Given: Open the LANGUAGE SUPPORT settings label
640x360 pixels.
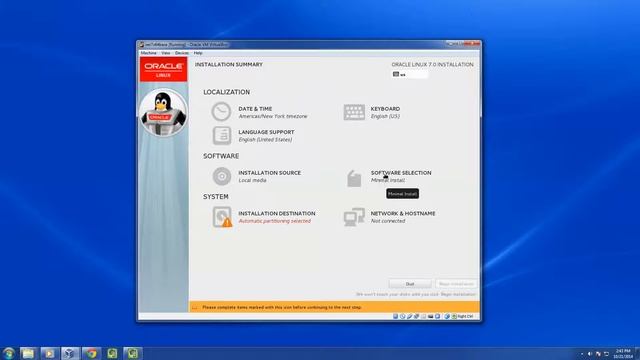Looking at the screenshot, I should coord(266,132).
